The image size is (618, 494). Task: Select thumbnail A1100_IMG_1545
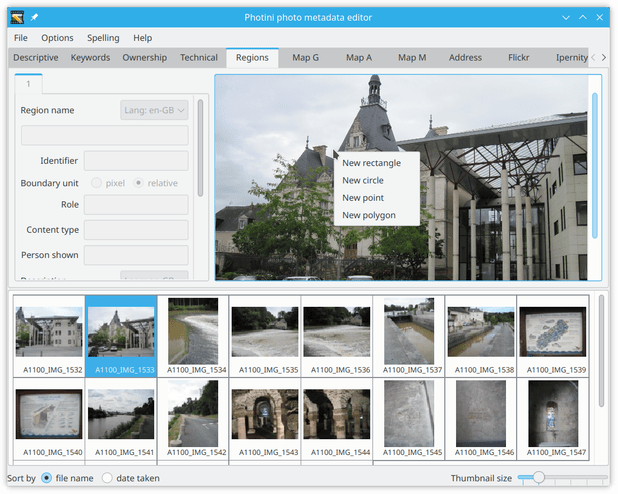coord(409,419)
